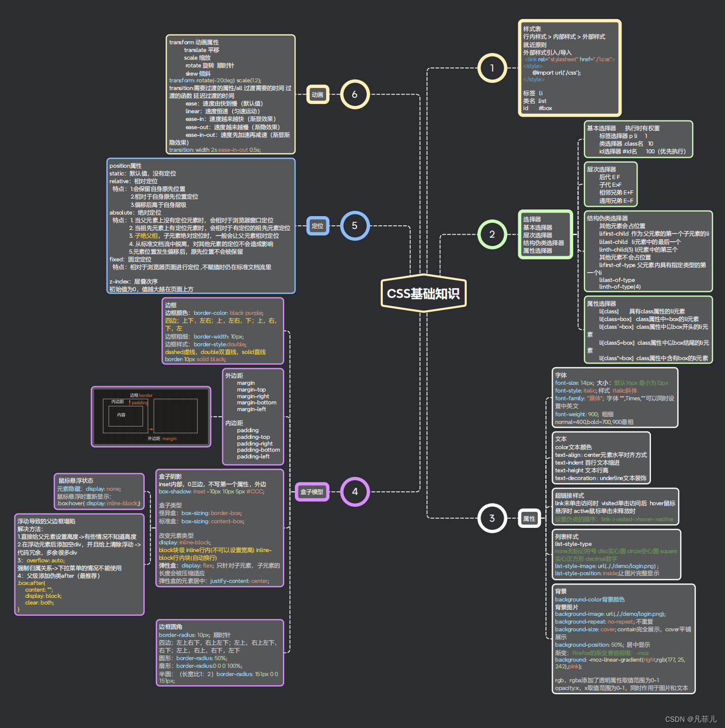
Task: Click the text 'list-style-type'
Action: click(x=573, y=544)
